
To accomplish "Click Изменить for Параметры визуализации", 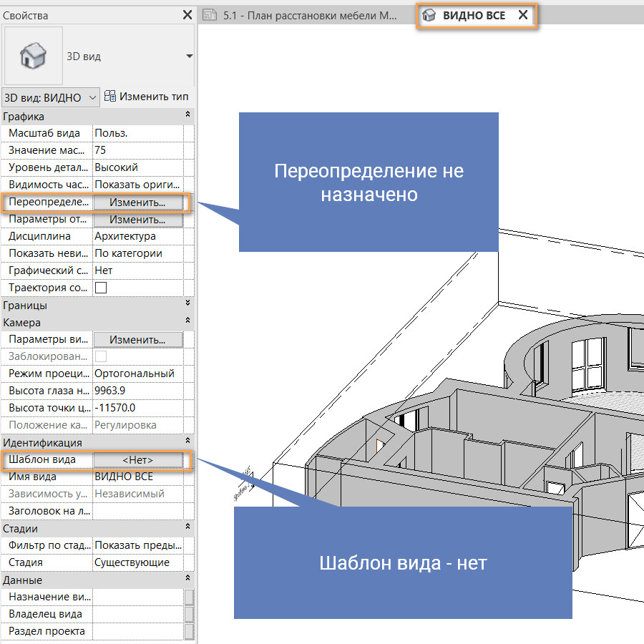I will click(x=138, y=340).
